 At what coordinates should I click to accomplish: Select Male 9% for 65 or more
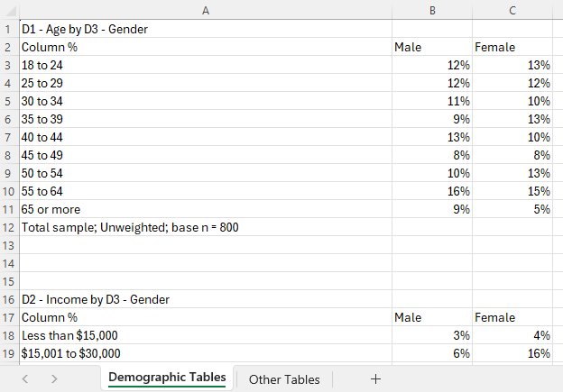(x=432, y=209)
